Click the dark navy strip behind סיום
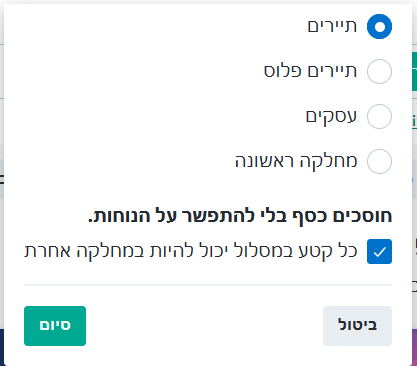This screenshot has height=366, width=417. 2,347
